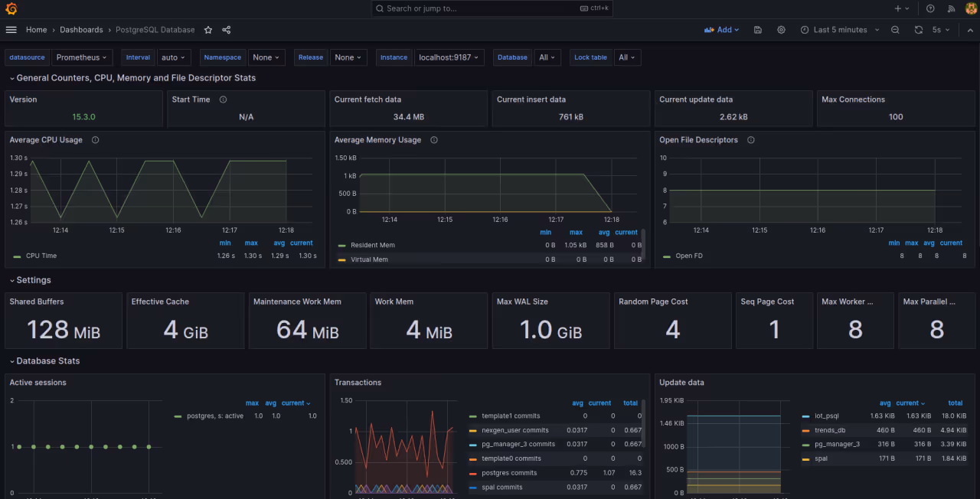Zoom out the time range
This screenshot has height=499, width=980.
[895, 30]
